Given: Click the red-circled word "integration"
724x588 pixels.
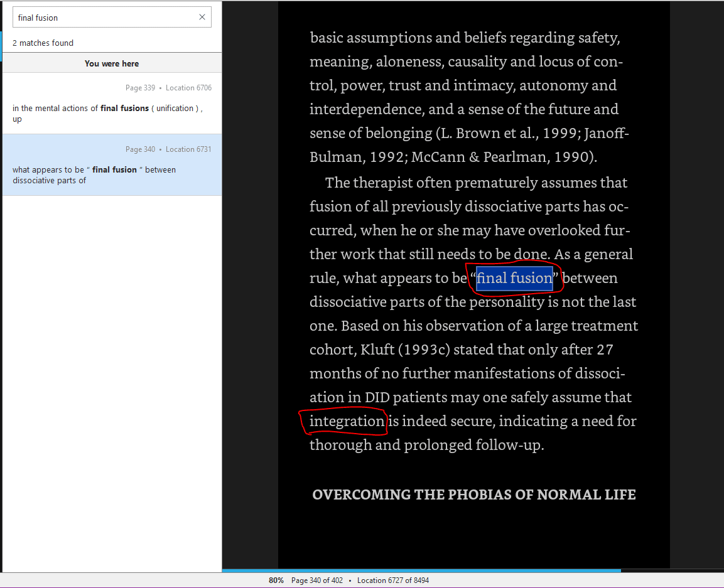Looking at the screenshot, I should (347, 421).
